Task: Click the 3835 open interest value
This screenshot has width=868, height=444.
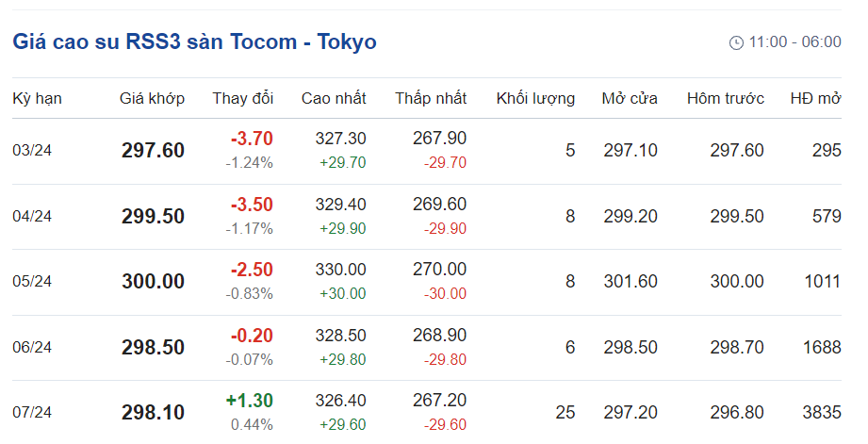Action: (821, 413)
